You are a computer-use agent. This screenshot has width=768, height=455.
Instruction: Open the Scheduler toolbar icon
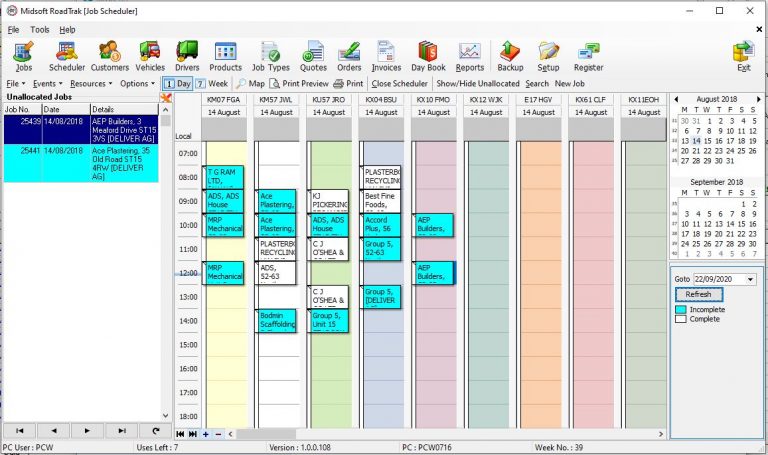tap(67, 56)
